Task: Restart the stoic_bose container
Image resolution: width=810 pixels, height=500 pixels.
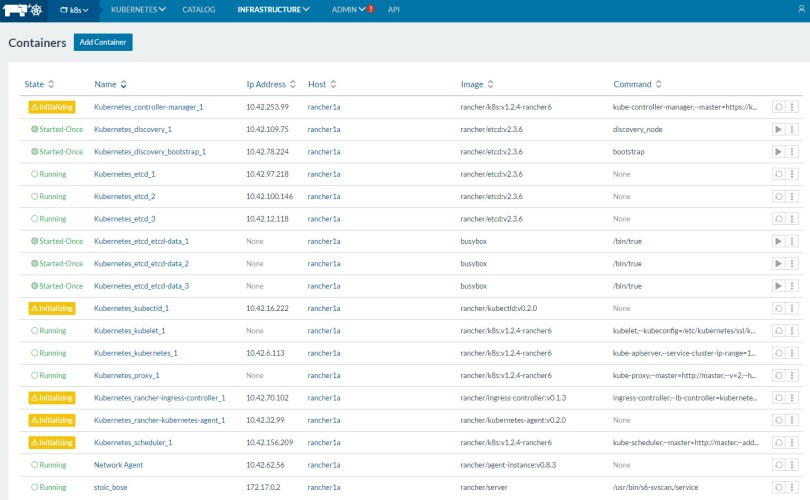Action: click(x=778, y=488)
